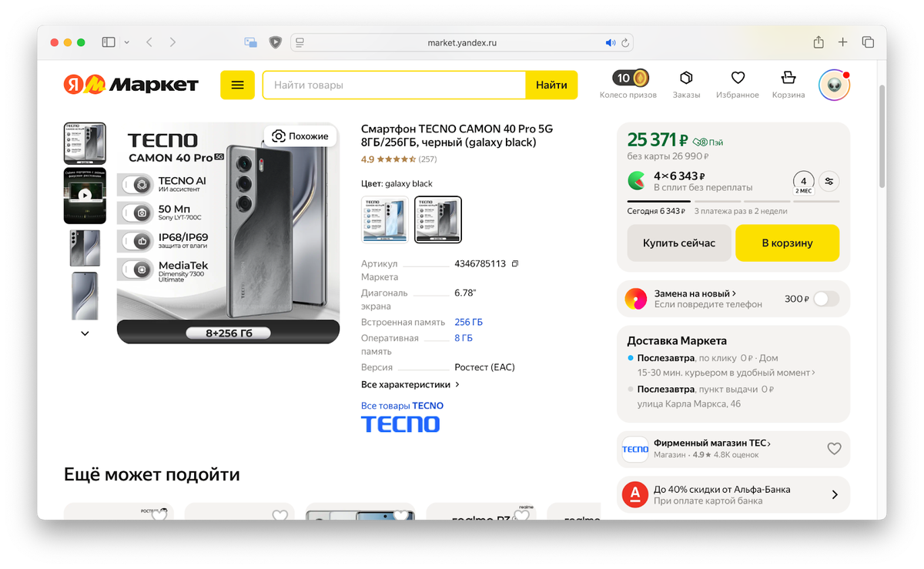Open Все товары TECNO link

402,406
